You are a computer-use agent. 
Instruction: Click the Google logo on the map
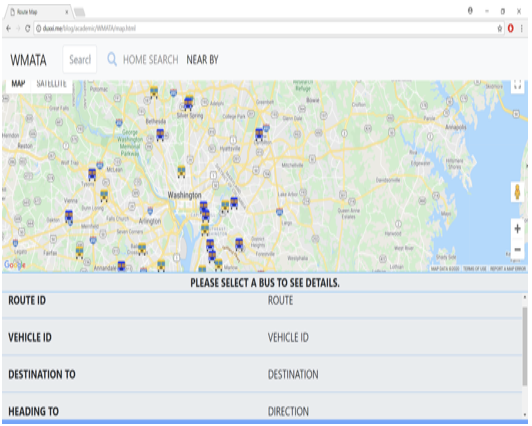click(15, 265)
